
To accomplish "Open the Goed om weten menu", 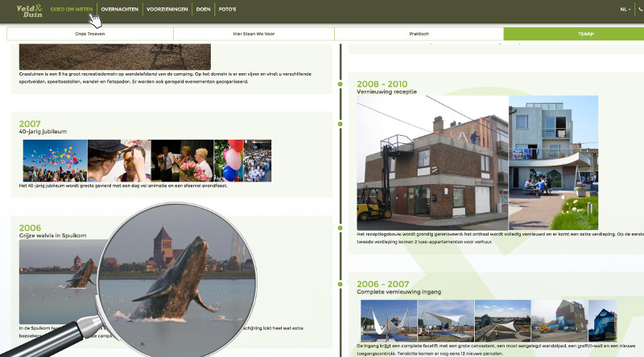I will click(72, 9).
